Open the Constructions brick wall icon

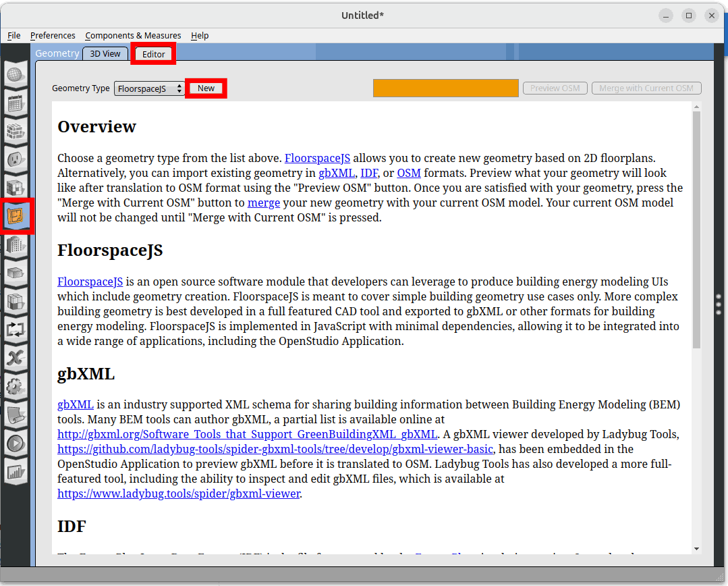pyautogui.click(x=16, y=131)
